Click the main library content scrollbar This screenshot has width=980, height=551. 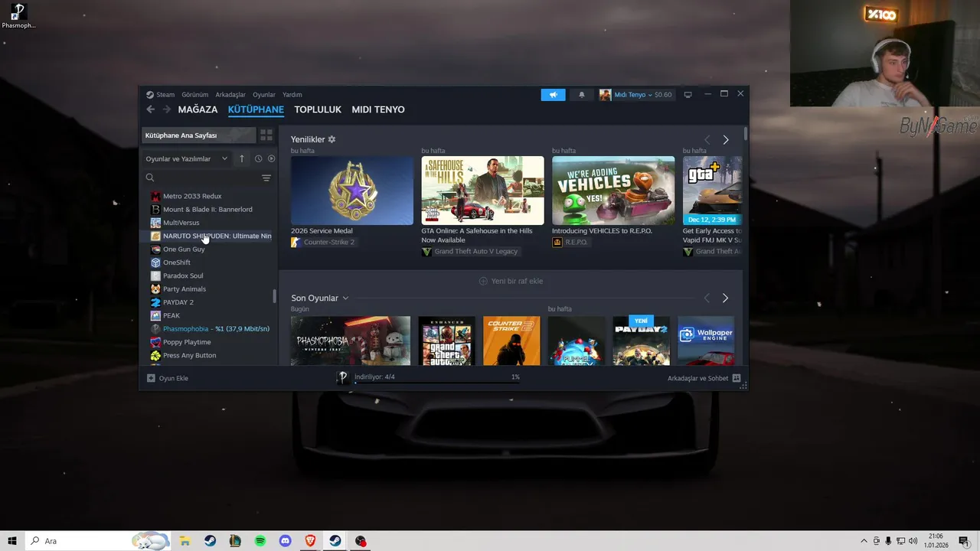[x=746, y=133]
